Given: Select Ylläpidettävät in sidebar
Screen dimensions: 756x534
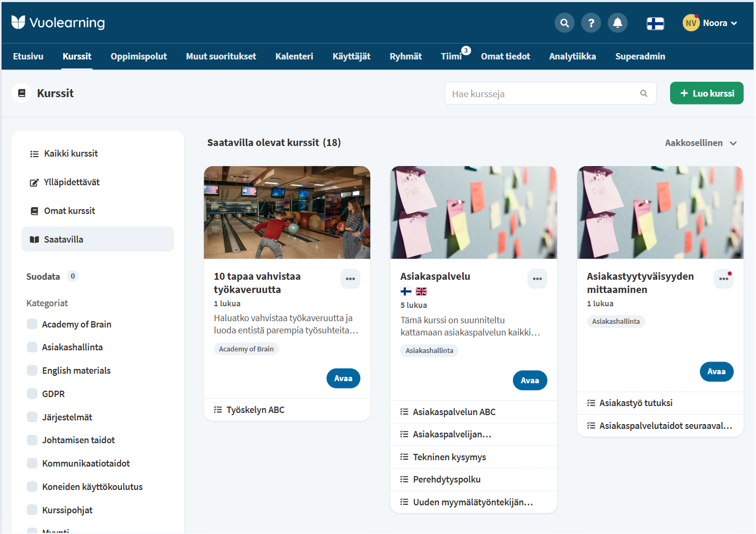Looking at the screenshot, I should coord(98,182).
